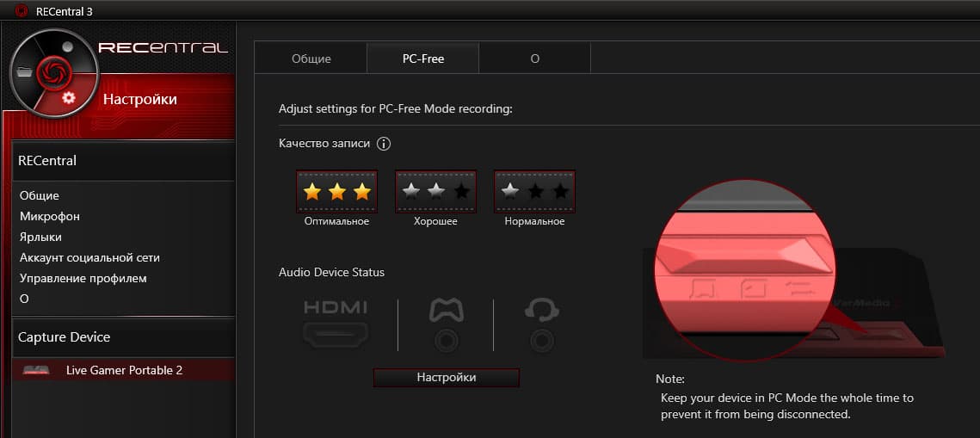Viewport: 980px width, 438px height.
Task: Click the red capture lens icon in the dial
Action: 53,72
